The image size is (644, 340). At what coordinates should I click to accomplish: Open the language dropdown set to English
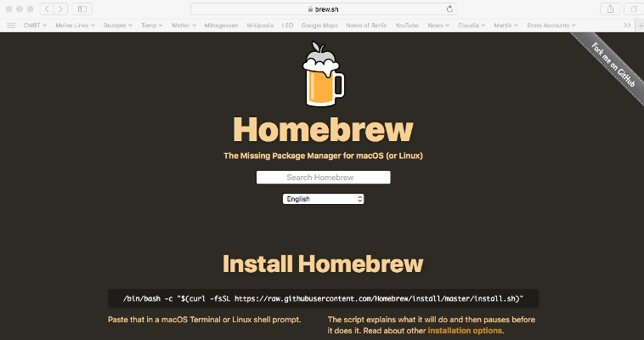pyautogui.click(x=323, y=199)
